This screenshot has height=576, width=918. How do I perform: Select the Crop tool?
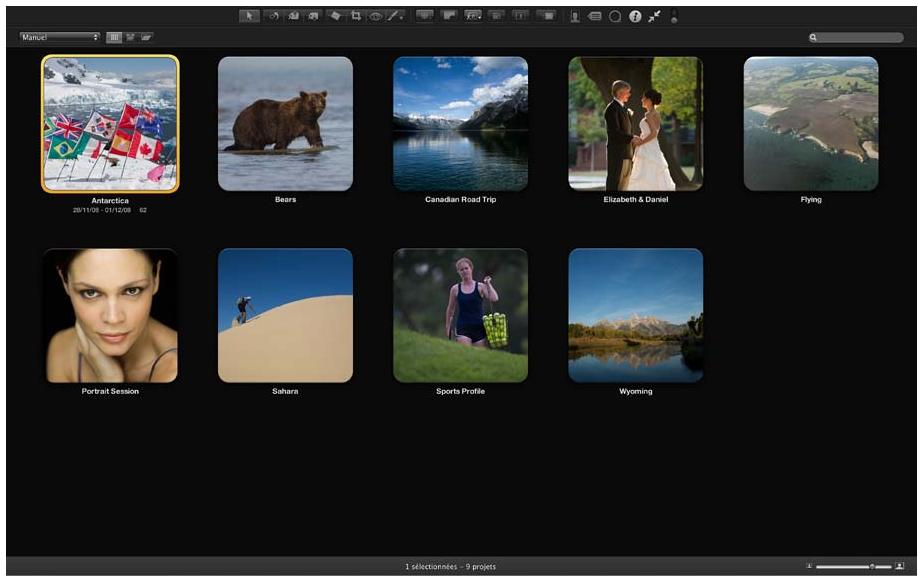coord(356,16)
